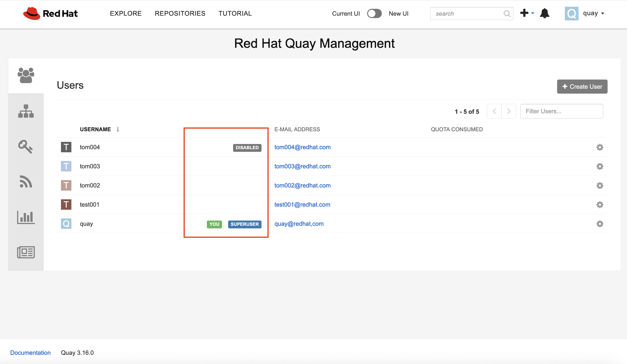Click the next page arrow button
The height and width of the screenshot is (364, 627).
click(509, 111)
